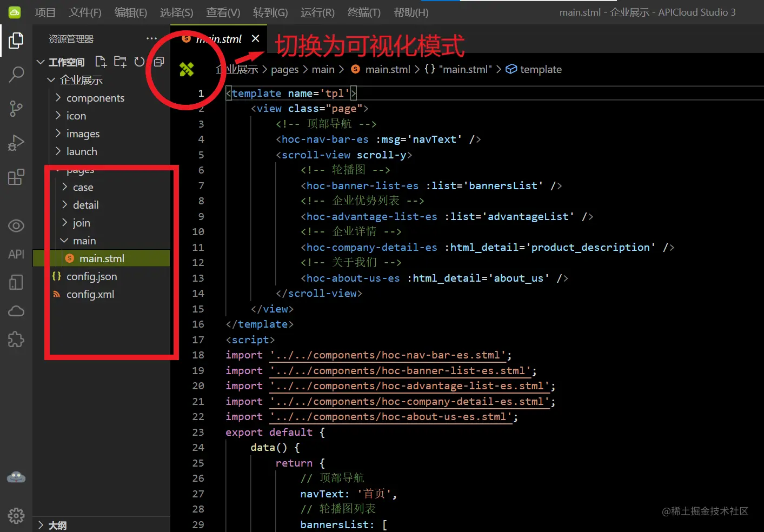
Task: Select the Source Control icon
Action: pos(16,108)
